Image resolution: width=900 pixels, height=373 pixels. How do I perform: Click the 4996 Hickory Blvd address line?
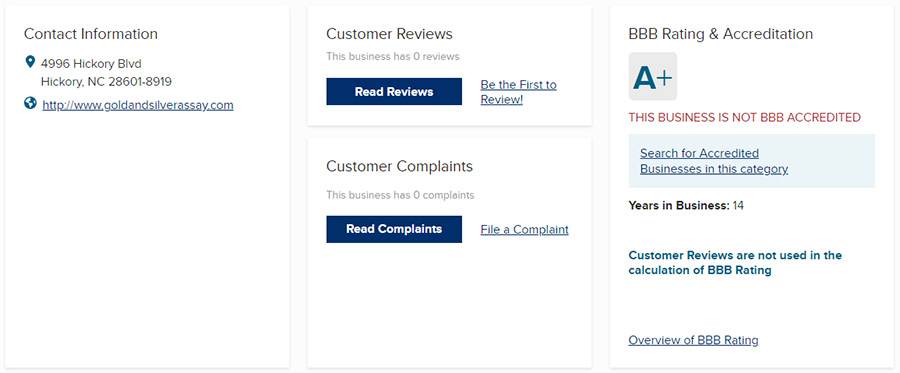point(91,63)
